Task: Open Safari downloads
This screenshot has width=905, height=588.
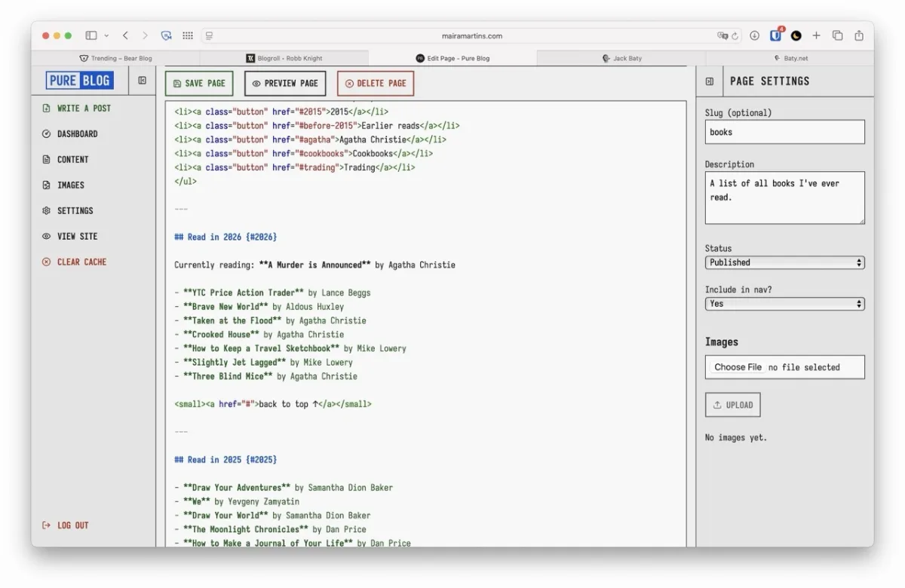Action: (x=754, y=35)
